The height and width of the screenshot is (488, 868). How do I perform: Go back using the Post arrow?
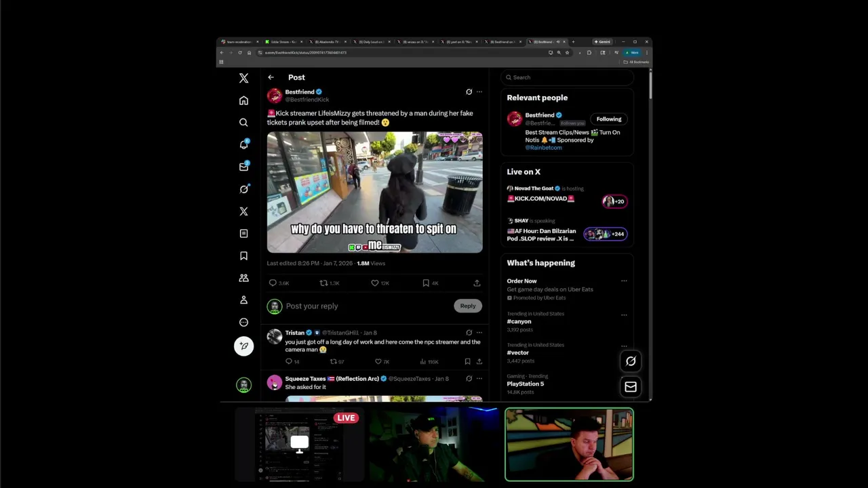click(x=271, y=77)
